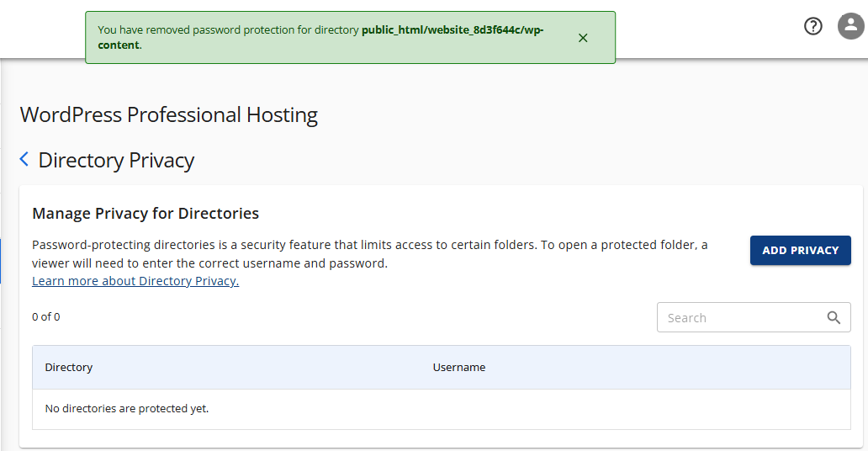Viewport: 868px width, 451px height.
Task: Dismiss the green password protection notification
Action: coord(583,38)
